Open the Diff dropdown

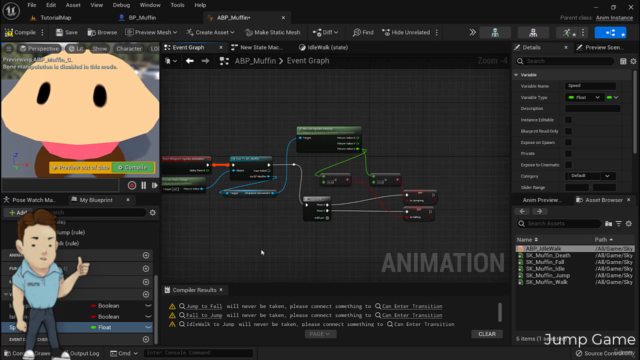click(x=325, y=32)
